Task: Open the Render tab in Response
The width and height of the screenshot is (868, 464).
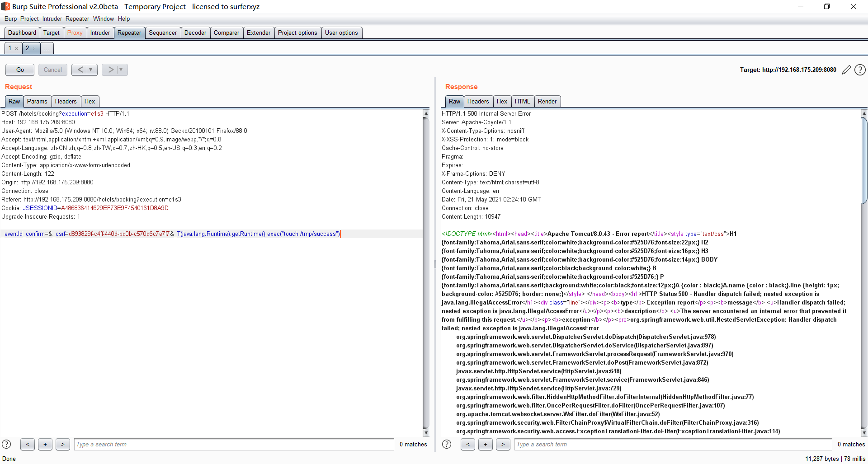Action: [547, 101]
